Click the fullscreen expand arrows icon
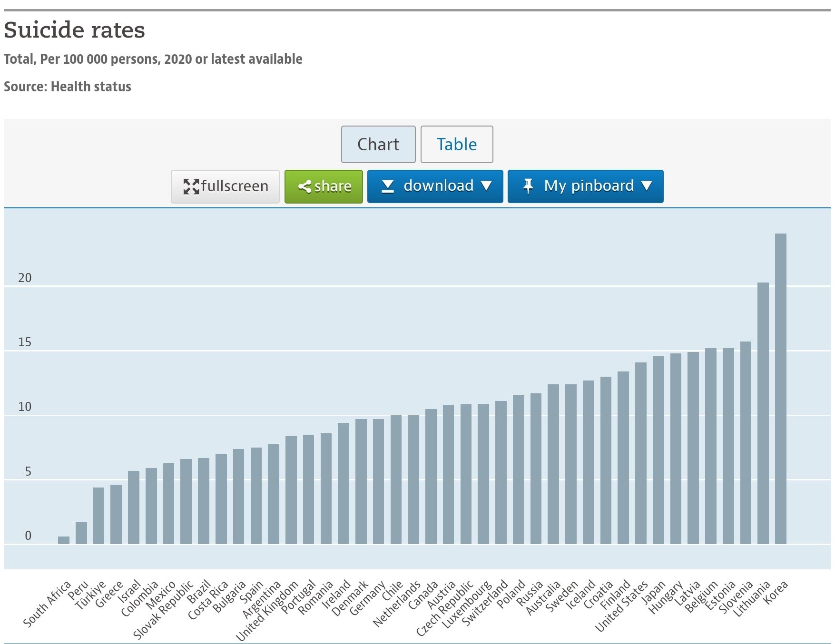Image resolution: width=835 pixels, height=644 pixels. (191, 186)
